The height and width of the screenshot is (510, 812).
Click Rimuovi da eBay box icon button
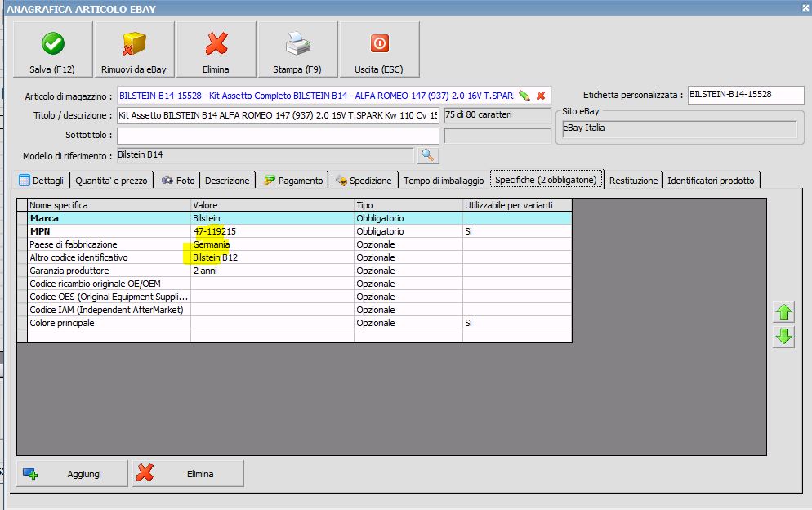[x=134, y=50]
